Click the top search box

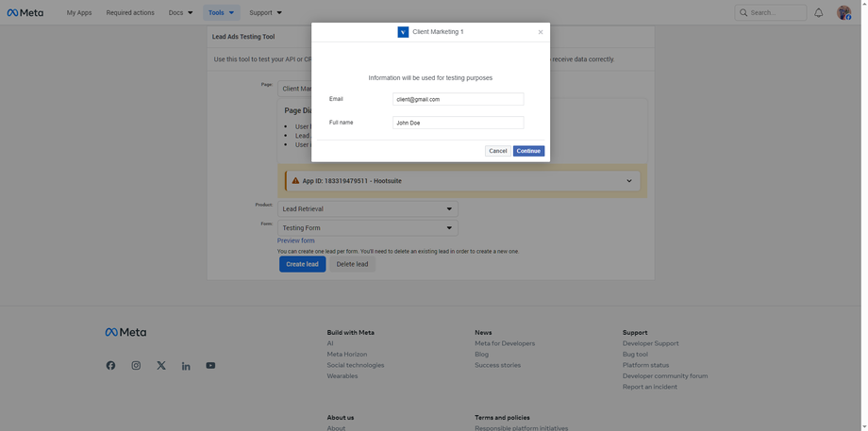point(771,12)
